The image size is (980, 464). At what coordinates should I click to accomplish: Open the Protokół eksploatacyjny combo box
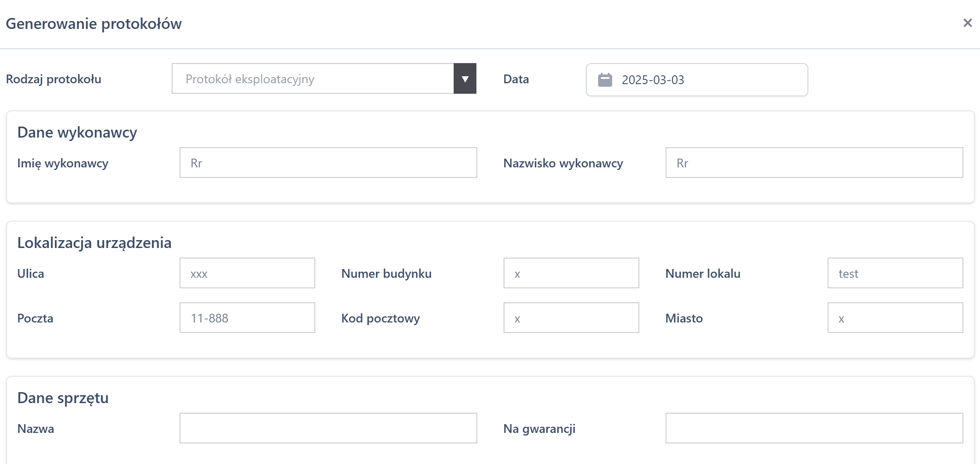pos(313,79)
